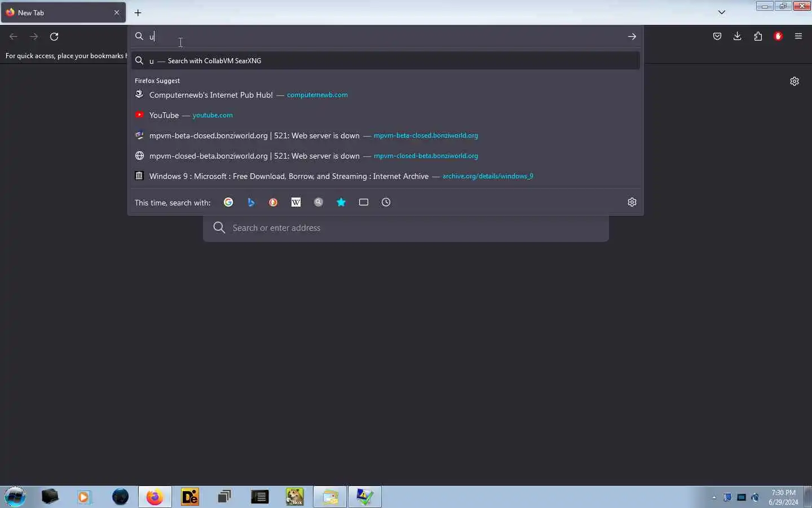Open the Downloads toolbar icon
Viewport: 812px width, 508px height.
(738, 37)
